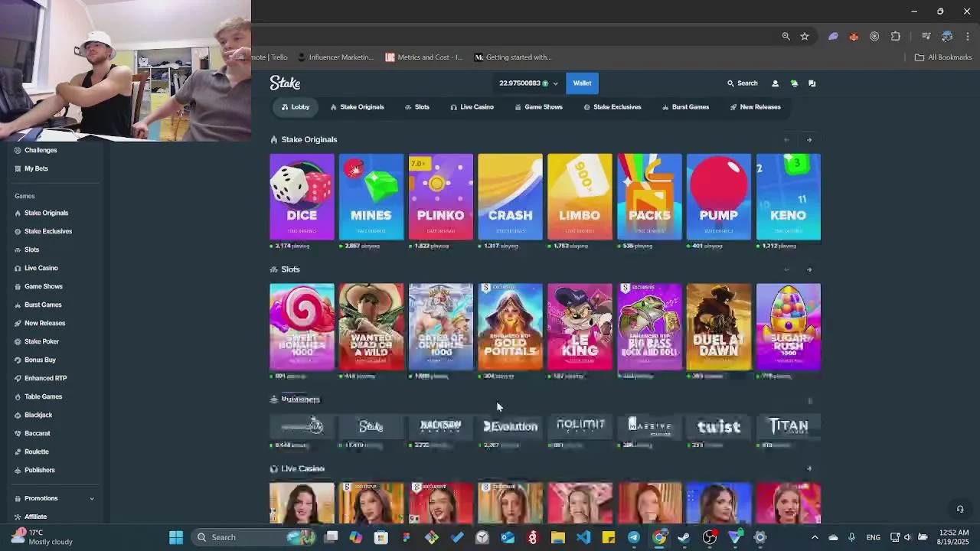
Task: Open the Windows Start menu
Action: (x=176, y=537)
